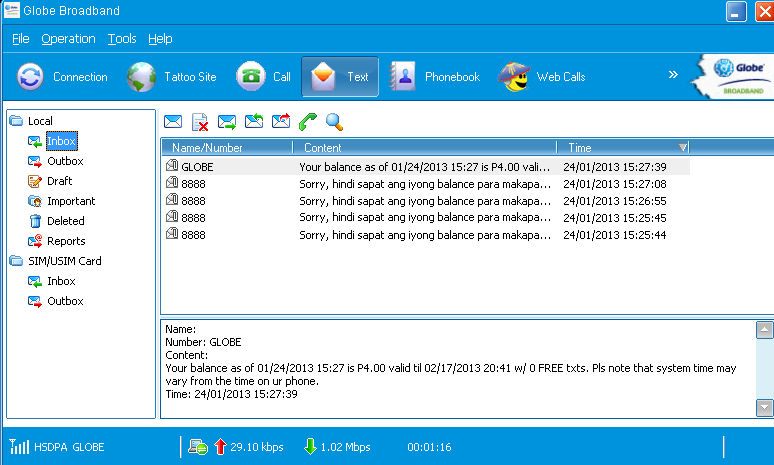Toggle the Time column sort arrow

coord(683,147)
